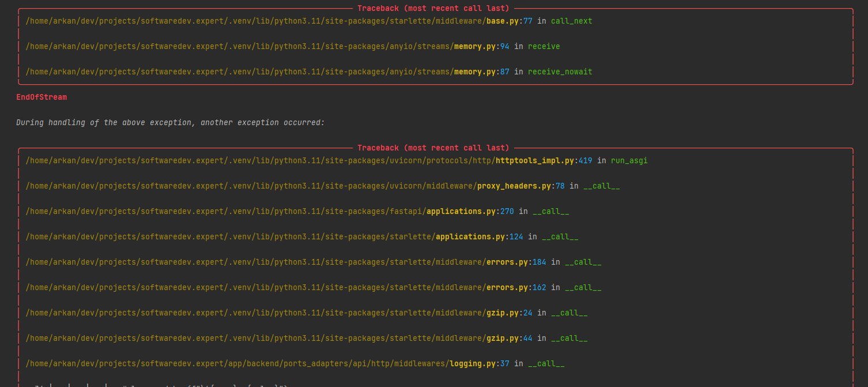The width and height of the screenshot is (868, 387).
Task: Click the second Traceback (most recent call last) header
Action: 433,148
